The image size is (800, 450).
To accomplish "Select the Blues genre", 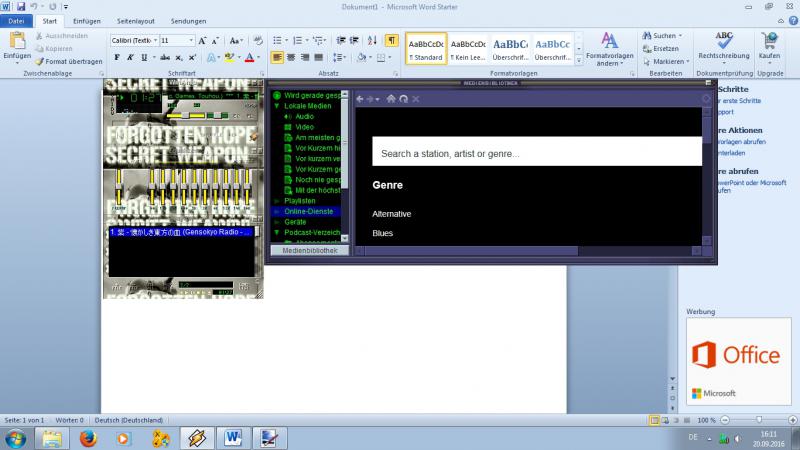I will pos(383,233).
